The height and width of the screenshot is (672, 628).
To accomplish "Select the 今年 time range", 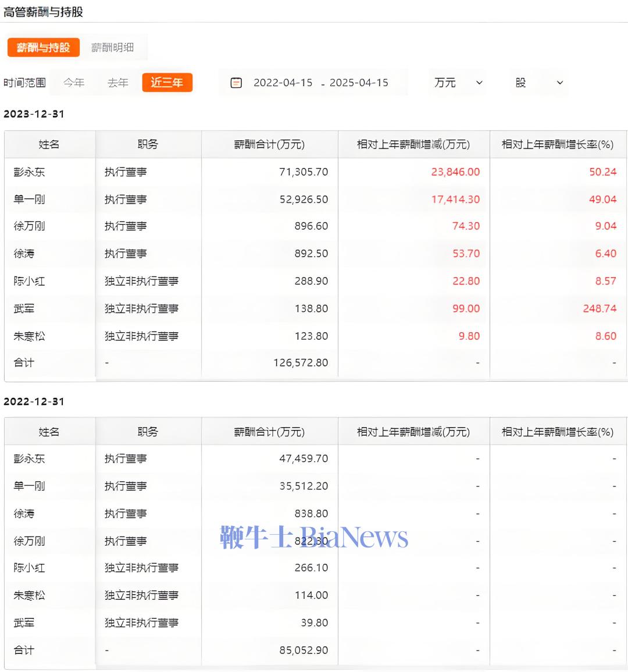I will 74,82.
